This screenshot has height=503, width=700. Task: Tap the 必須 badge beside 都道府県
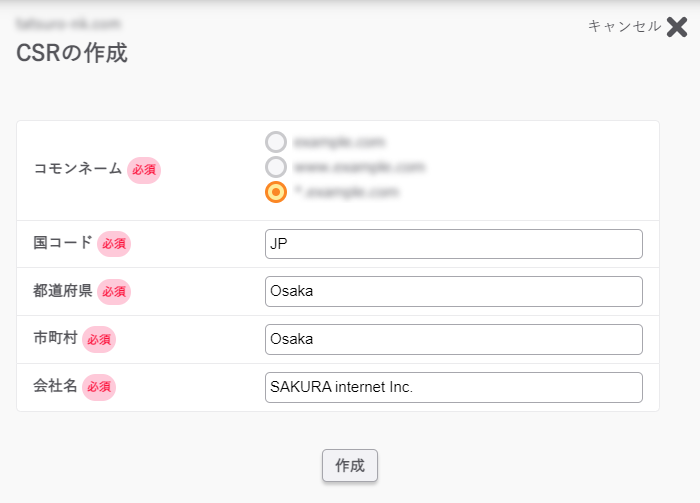114,292
